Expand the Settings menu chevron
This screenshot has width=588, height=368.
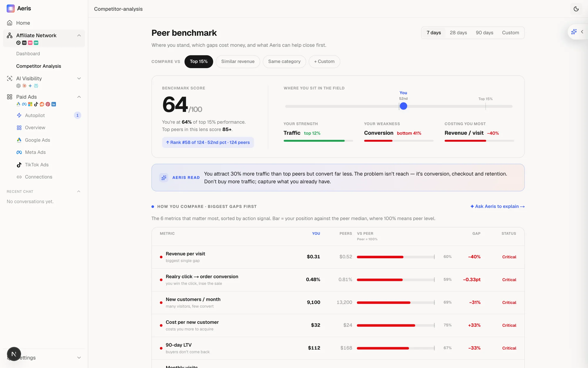coord(79,358)
